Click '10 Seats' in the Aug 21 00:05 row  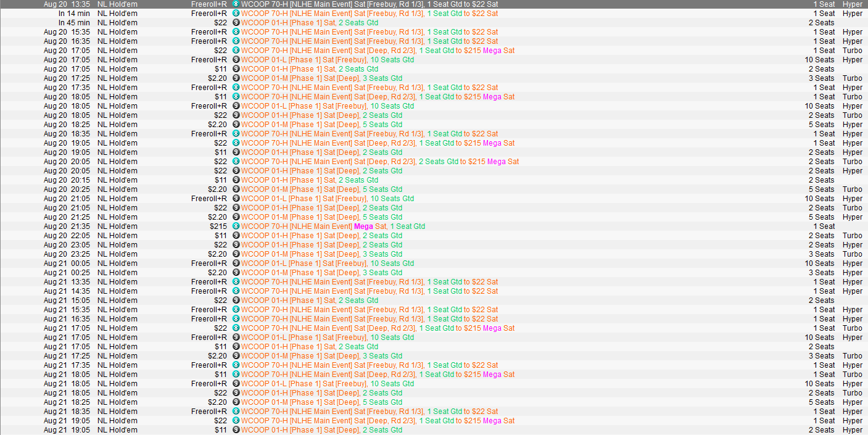click(819, 263)
